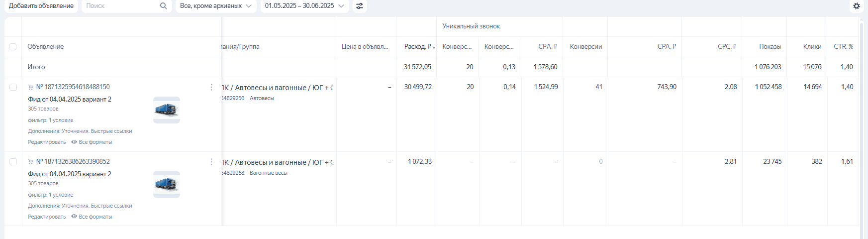
Task: Click the 'Показы' column header
Action: 770,46
